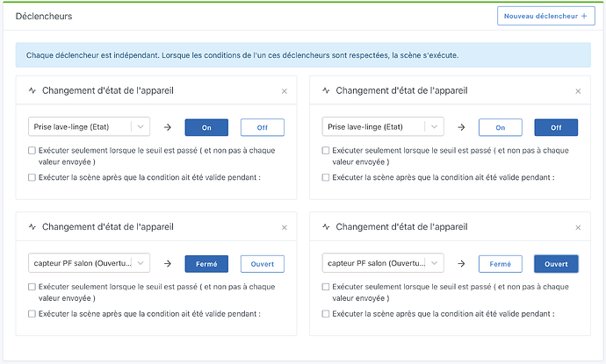Open bottom-left capteur PF salon dropdown
Screen dimensions: 606x364
pyautogui.click(x=90, y=263)
